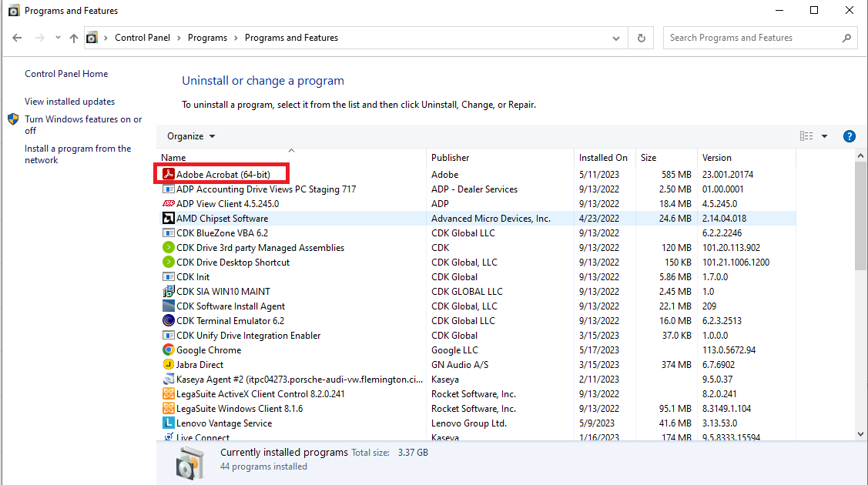Click the CDK Software Install Agent icon
868x485 pixels.
pyautogui.click(x=168, y=306)
